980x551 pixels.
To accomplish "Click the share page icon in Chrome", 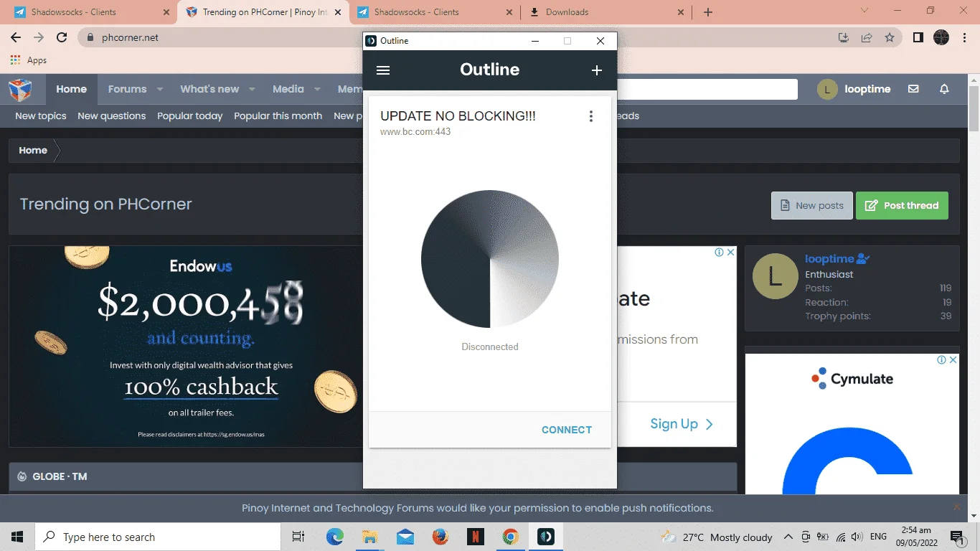I will 867,37.
